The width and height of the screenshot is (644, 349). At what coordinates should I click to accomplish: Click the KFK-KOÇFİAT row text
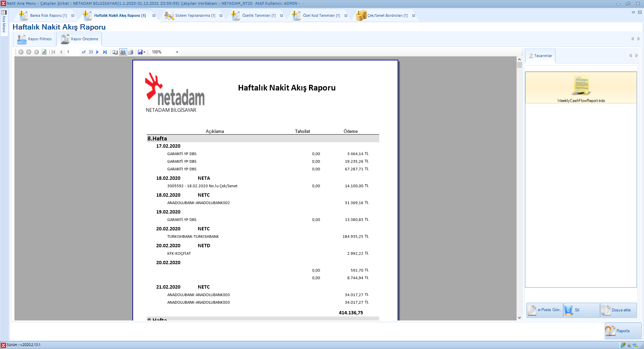pyautogui.click(x=179, y=254)
